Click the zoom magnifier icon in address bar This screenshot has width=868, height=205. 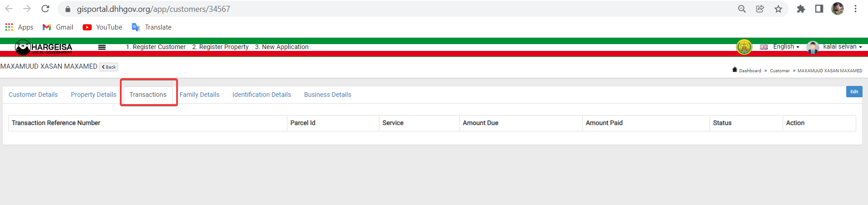742,9
